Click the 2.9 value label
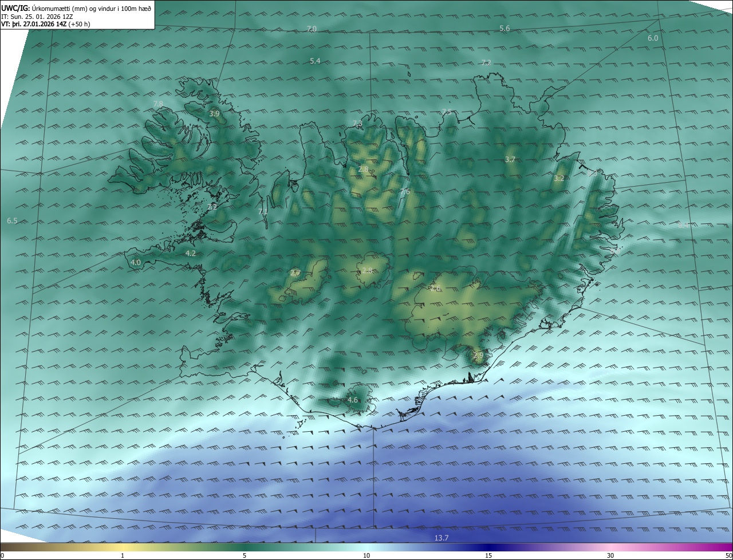This screenshot has width=733, height=560. pos(478,355)
